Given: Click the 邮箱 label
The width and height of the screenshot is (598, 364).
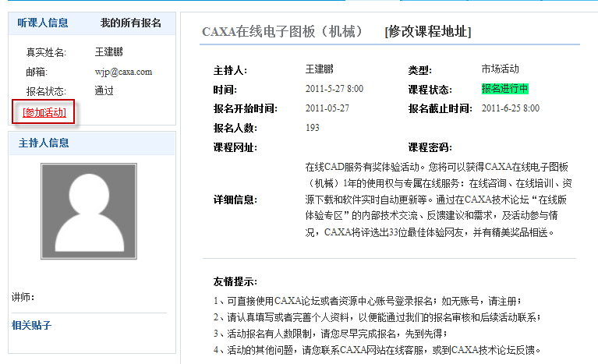Looking at the screenshot, I should (37, 72).
